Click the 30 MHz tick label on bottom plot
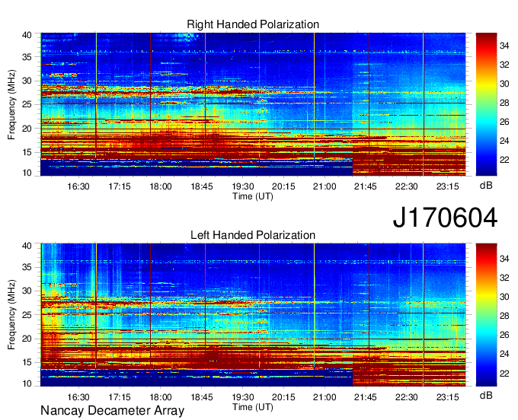Image resolution: width=518 pixels, height=420 pixels. click(x=27, y=291)
